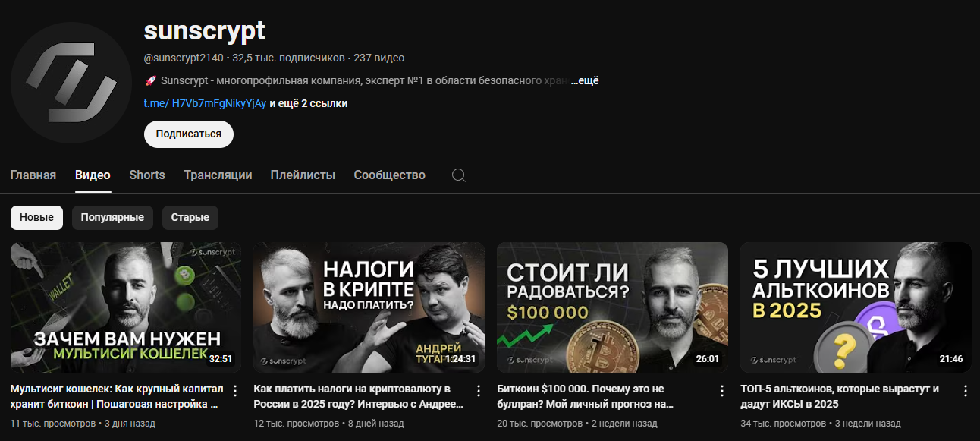The width and height of the screenshot is (980, 441).
Task: Select the Старые sorting chip
Action: tap(190, 217)
